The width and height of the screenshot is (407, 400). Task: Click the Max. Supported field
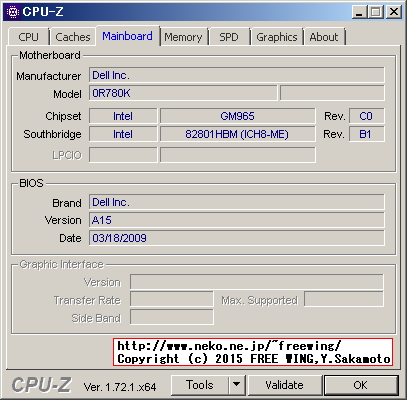(x=344, y=299)
